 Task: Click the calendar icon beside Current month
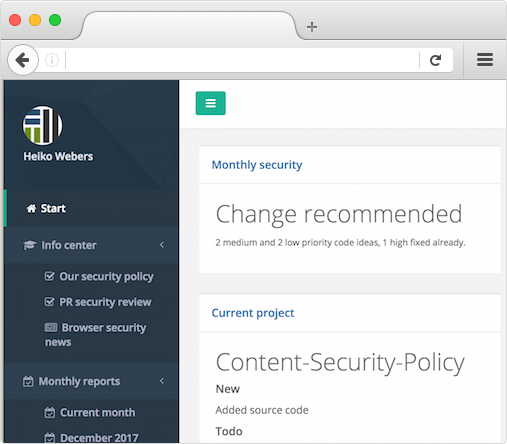[50, 413]
